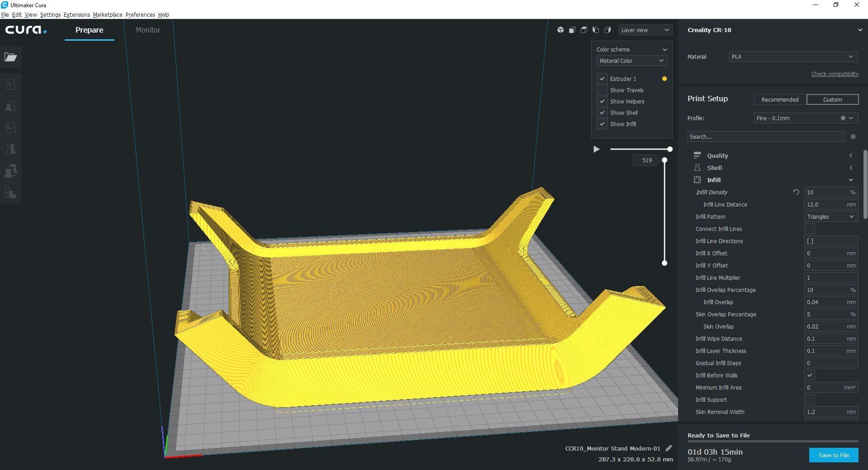Viewport: 868px width, 470px height.
Task: Open the settings visibility hamburger menu
Action: coord(853,136)
